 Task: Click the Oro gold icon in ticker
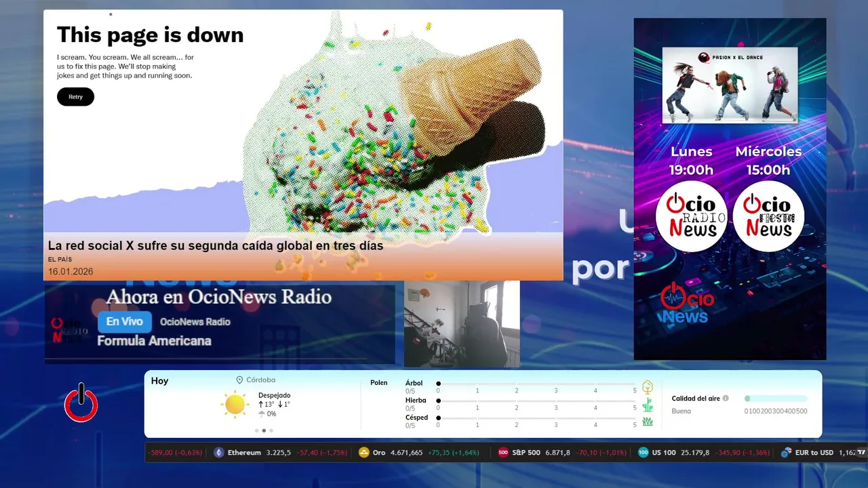[363, 453]
